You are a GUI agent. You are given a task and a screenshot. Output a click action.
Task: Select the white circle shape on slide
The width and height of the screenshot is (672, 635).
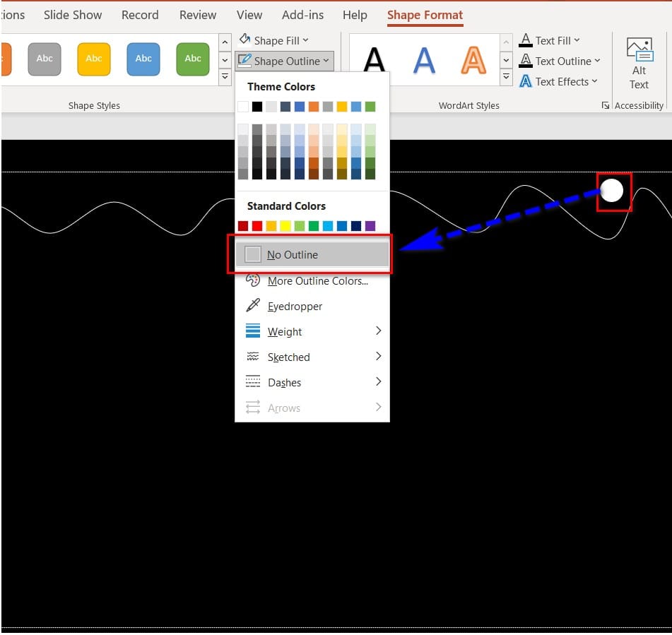(x=611, y=190)
